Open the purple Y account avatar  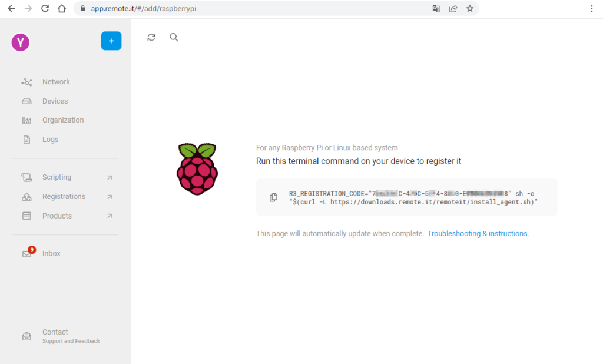pos(21,42)
